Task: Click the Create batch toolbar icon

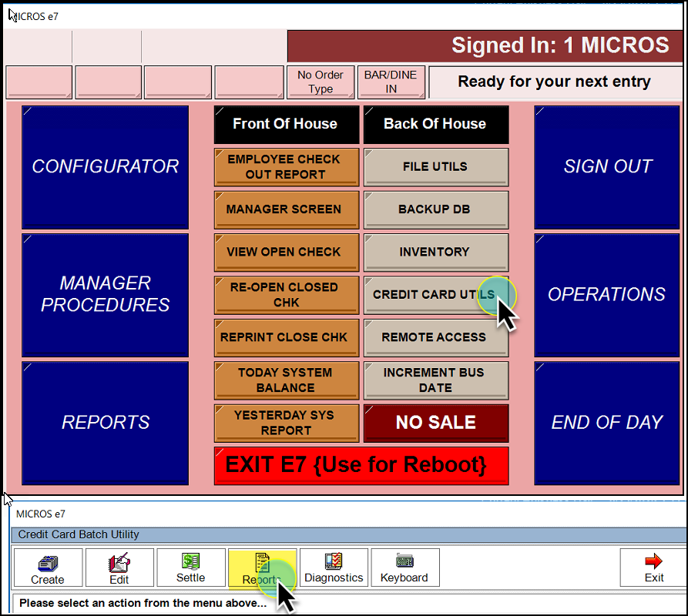Action: [48, 568]
